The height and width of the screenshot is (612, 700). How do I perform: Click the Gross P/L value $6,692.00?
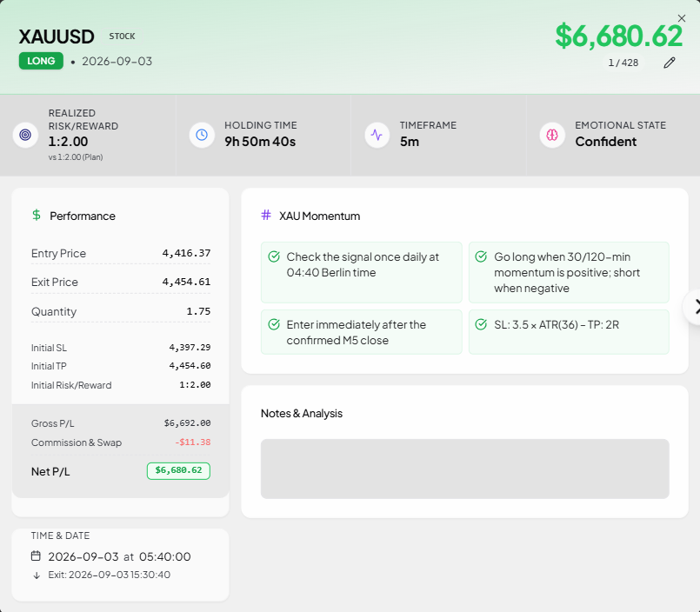tap(188, 422)
